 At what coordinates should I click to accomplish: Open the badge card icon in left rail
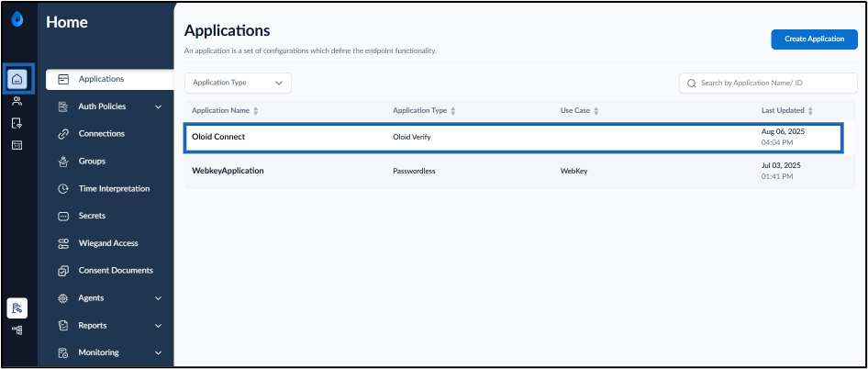click(x=17, y=145)
